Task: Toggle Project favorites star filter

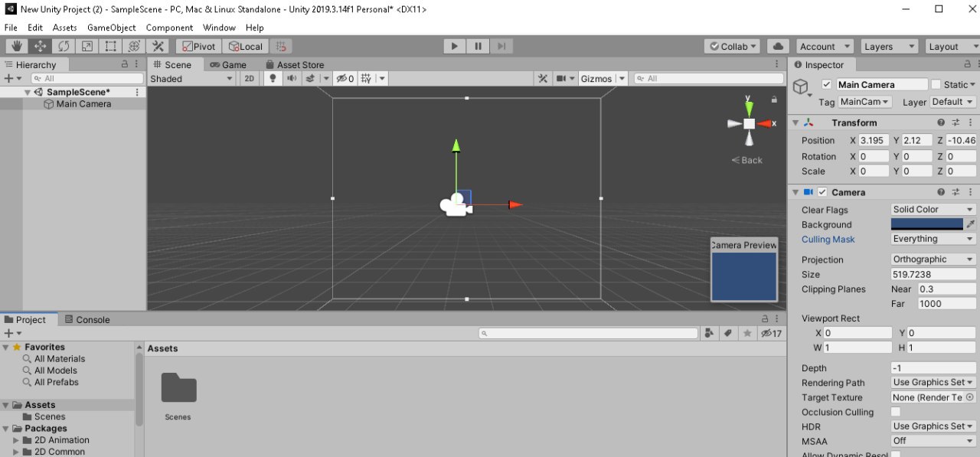Action: [746, 333]
